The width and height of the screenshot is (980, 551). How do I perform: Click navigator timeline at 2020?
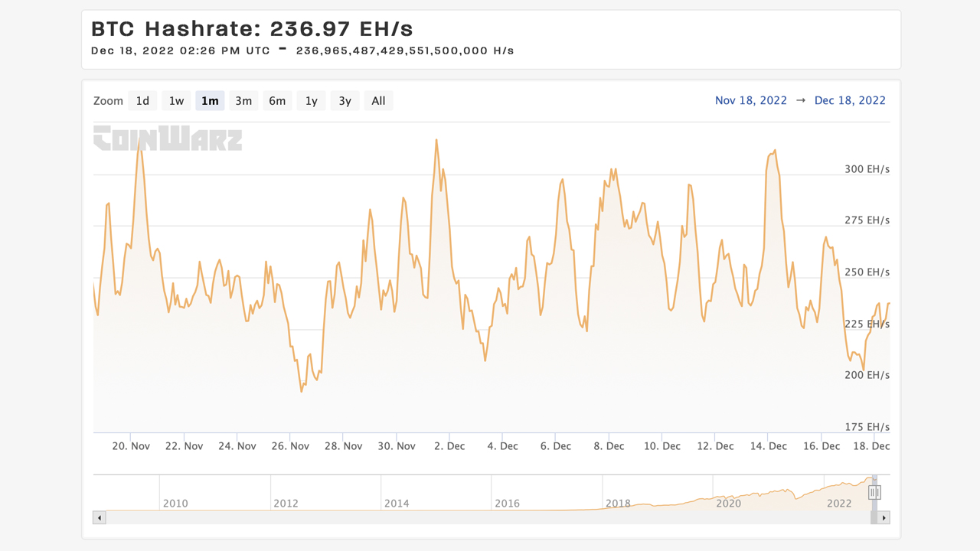click(728, 504)
